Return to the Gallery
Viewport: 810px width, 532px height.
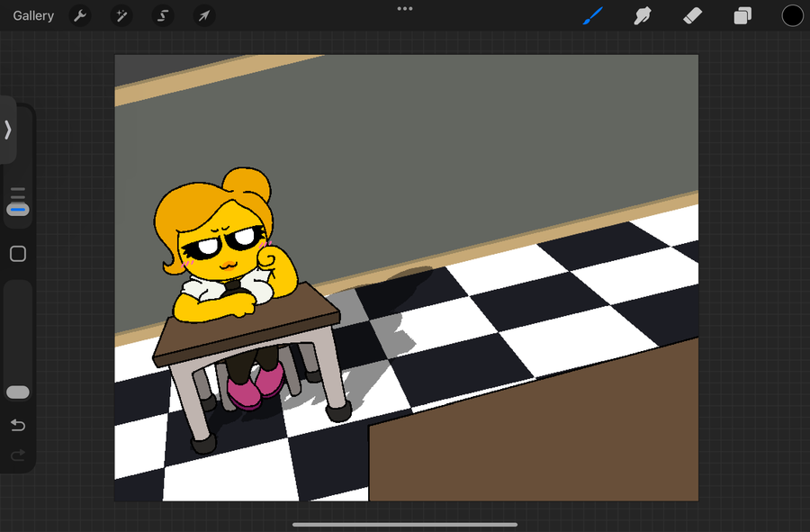pos(33,16)
